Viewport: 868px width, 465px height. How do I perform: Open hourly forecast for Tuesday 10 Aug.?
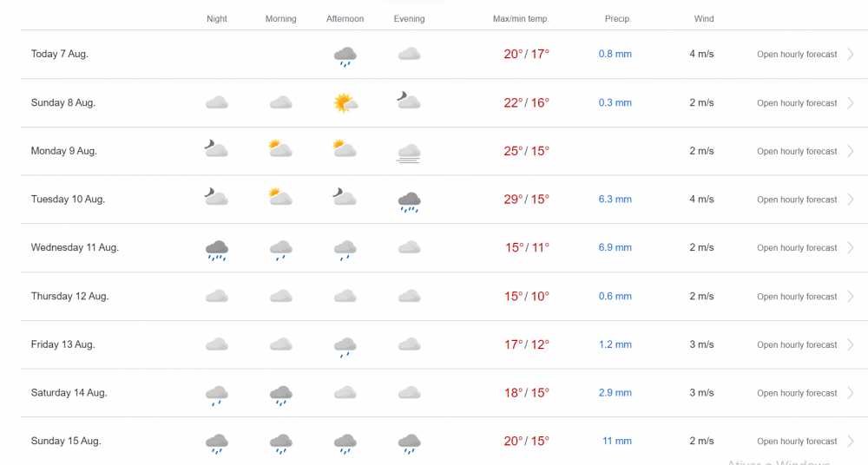(x=797, y=200)
